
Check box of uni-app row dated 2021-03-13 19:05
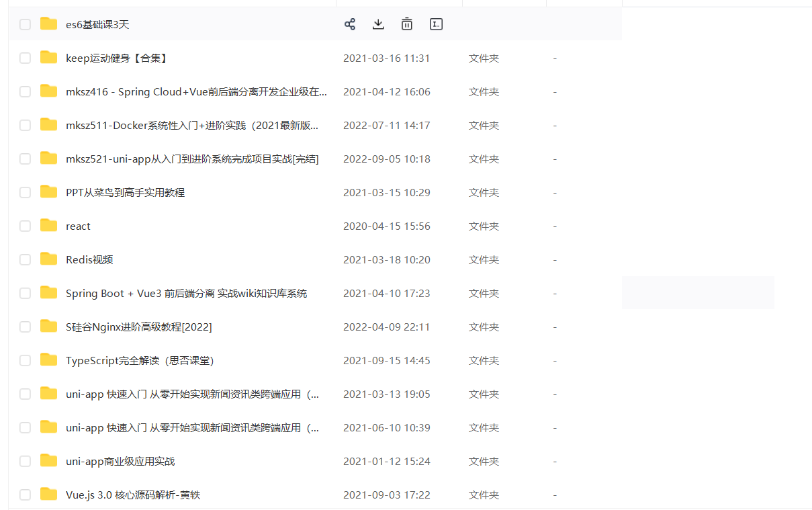point(25,394)
